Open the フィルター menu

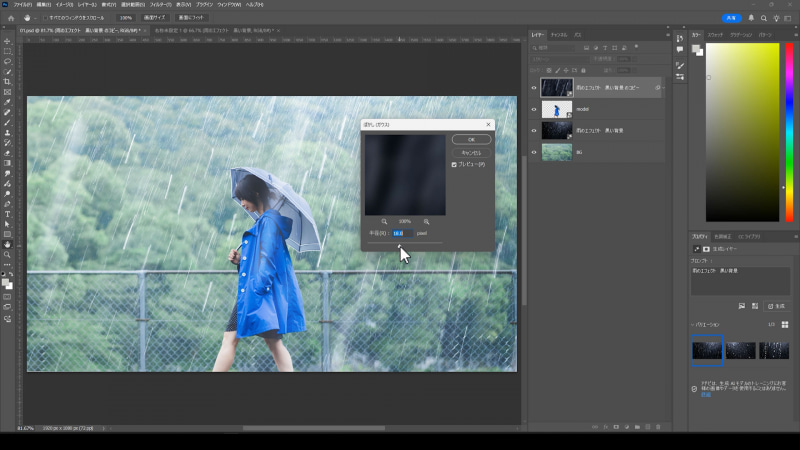pyautogui.click(x=162, y=5)
